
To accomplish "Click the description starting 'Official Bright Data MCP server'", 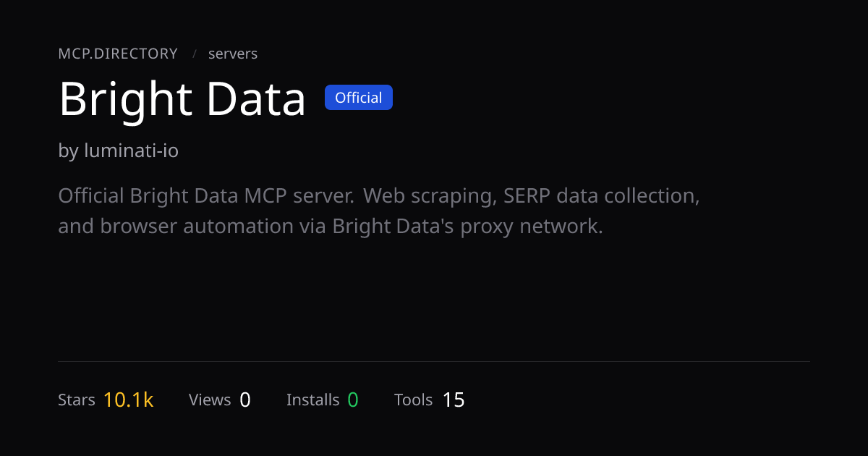I will tap(379, 211).
